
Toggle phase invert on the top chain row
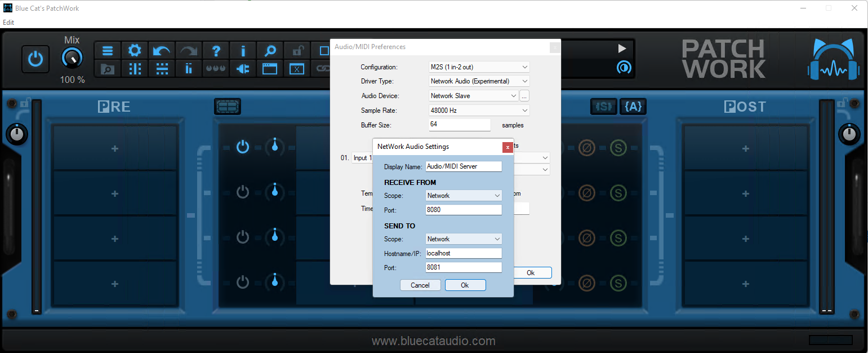[587, 147]
